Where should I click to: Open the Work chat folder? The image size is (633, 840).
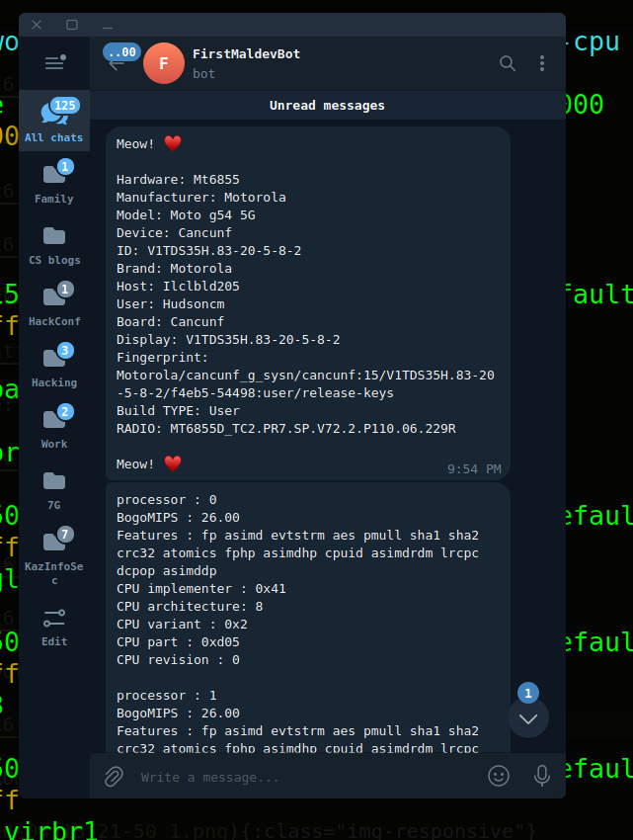(54, 428)
